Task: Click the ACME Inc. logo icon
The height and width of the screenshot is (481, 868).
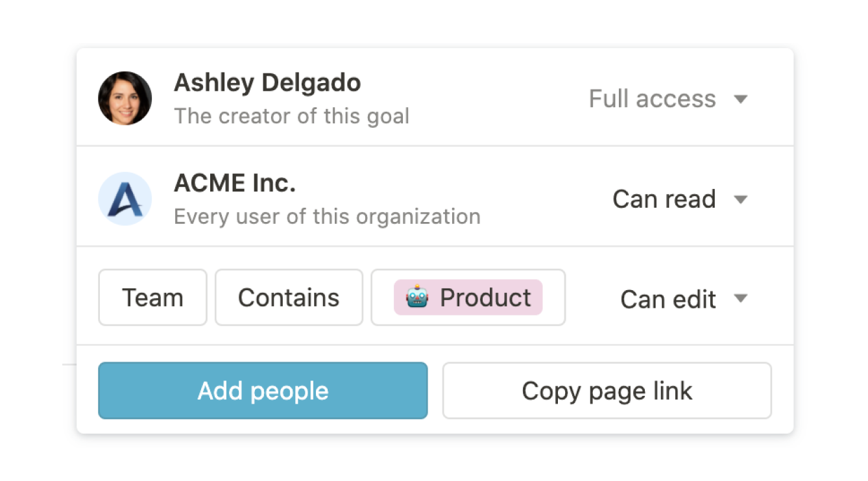Action: pyautogui.click(x=125, y=199)
